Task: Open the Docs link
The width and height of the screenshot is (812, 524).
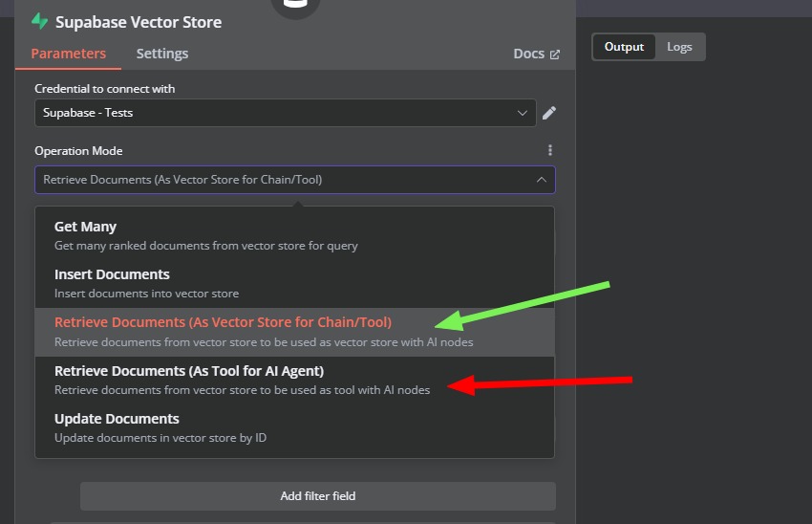Action: point(536,54)
